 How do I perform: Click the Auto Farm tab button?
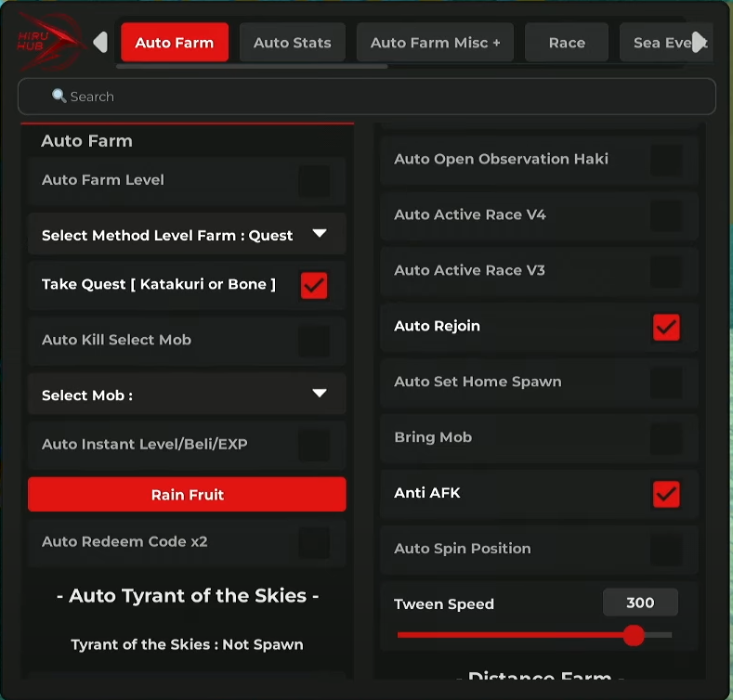(x=175, y=43)
